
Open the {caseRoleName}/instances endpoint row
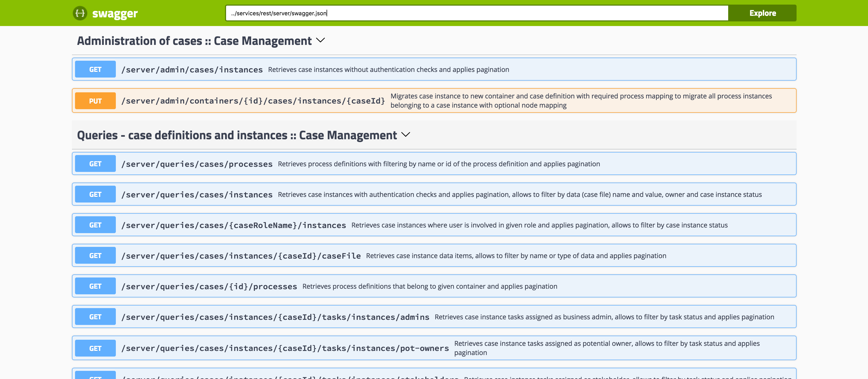(233, 225)
